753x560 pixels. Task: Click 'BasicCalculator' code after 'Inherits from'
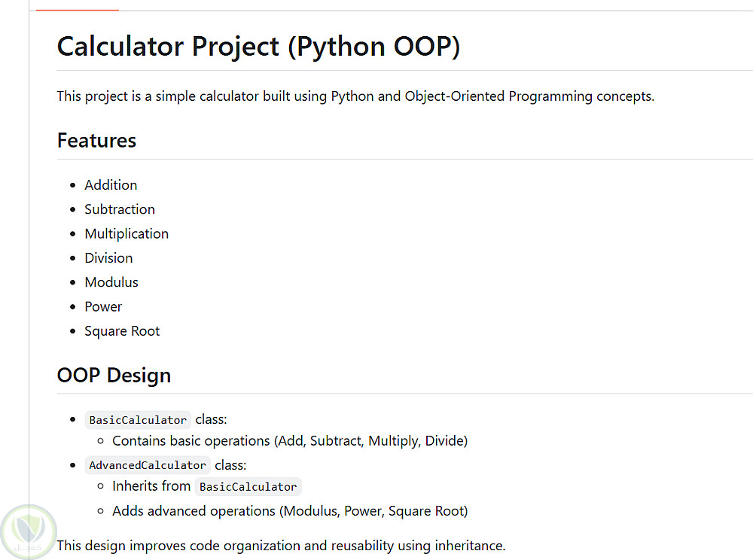pos(248,487)
